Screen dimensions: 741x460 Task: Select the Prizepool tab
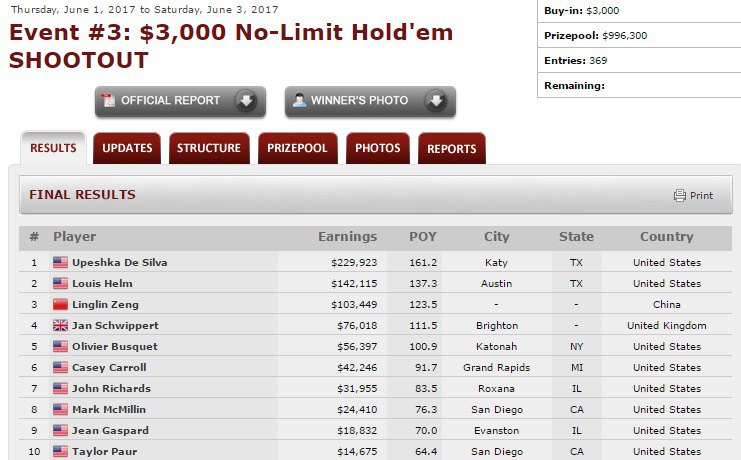coord(297,148)
